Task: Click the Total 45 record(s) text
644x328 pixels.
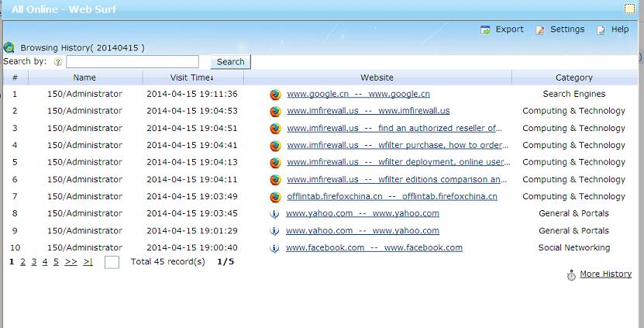Action: 167,261
